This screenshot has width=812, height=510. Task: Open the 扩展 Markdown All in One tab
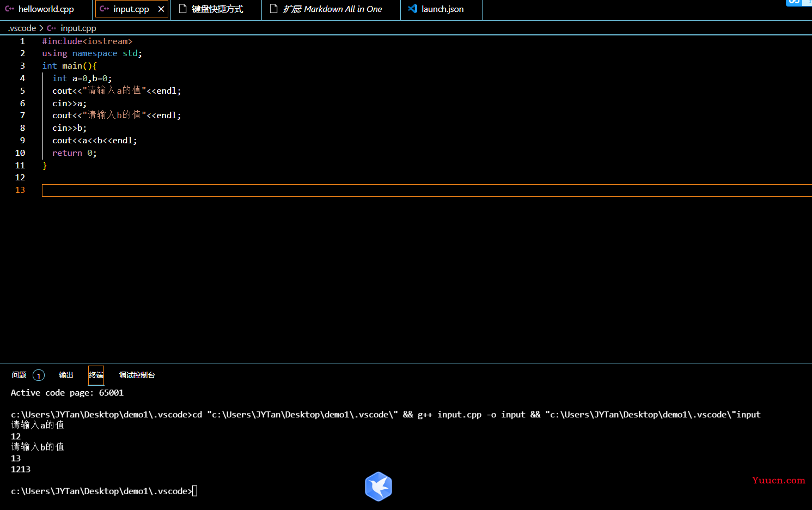332,9
